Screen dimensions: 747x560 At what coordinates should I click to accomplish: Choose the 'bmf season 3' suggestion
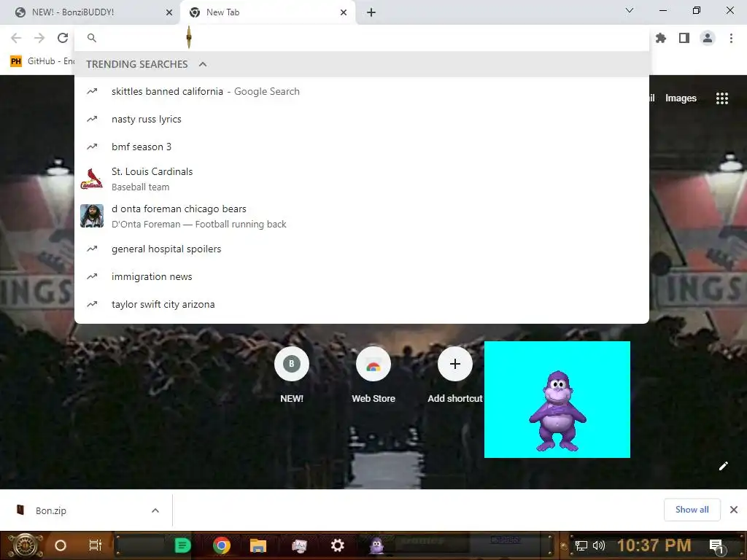(x=362, y=147)
